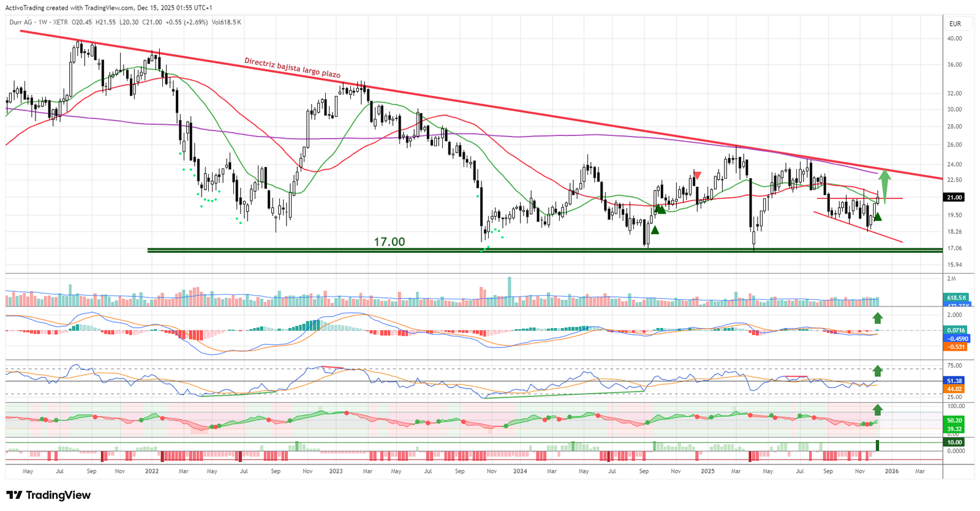Click the green up-triangle at the September 2024 low

[x=655, y=230]
